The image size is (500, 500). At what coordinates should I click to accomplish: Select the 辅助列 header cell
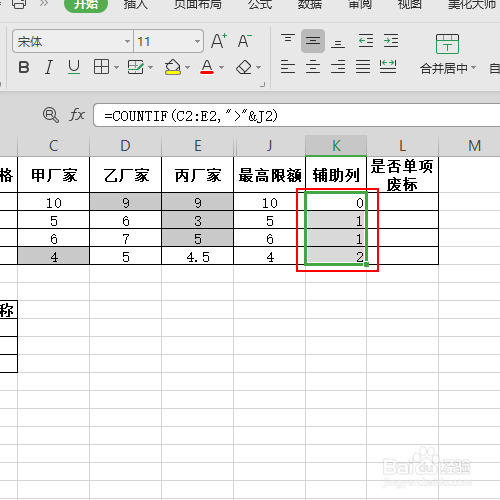point(336,175)
